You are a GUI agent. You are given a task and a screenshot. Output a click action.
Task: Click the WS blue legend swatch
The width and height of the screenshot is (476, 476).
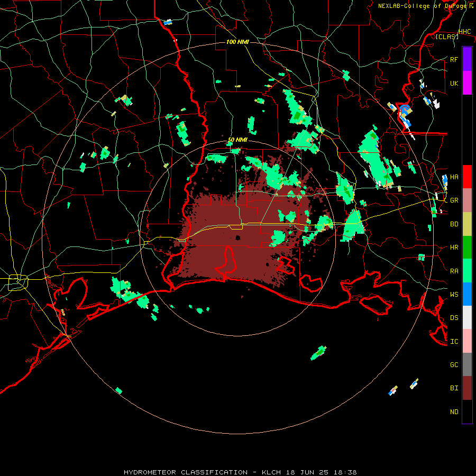click(x=467, y=294)
